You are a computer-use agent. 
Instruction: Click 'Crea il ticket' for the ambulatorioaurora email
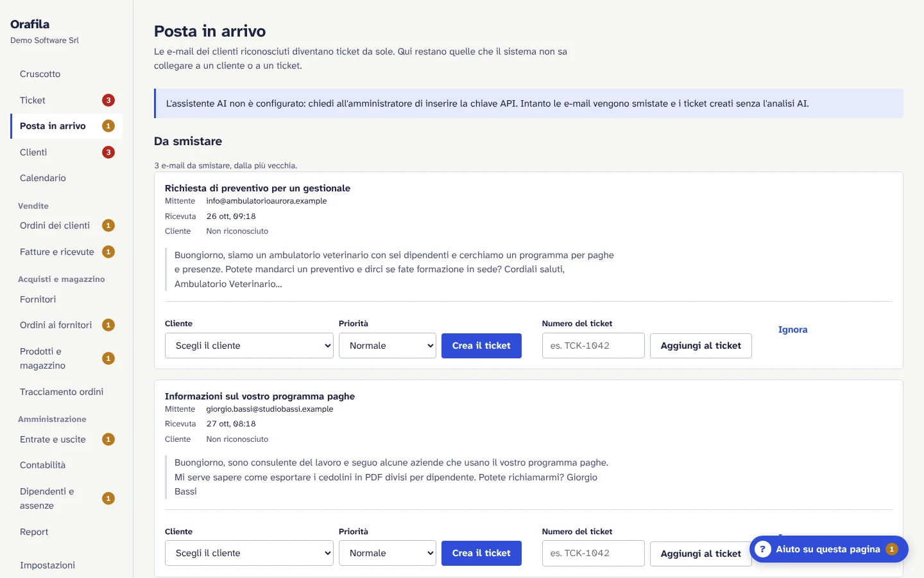tap(481, 346)
